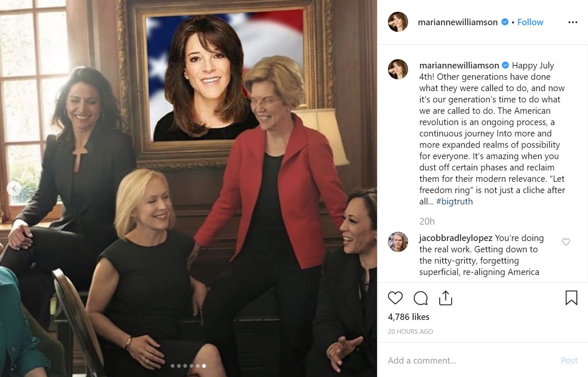Image resolution: width=588 pixels, height=377 pixels.
Task: Like the jacobbradleylopez comment with its small heart
Action: (x=566, y=242)
